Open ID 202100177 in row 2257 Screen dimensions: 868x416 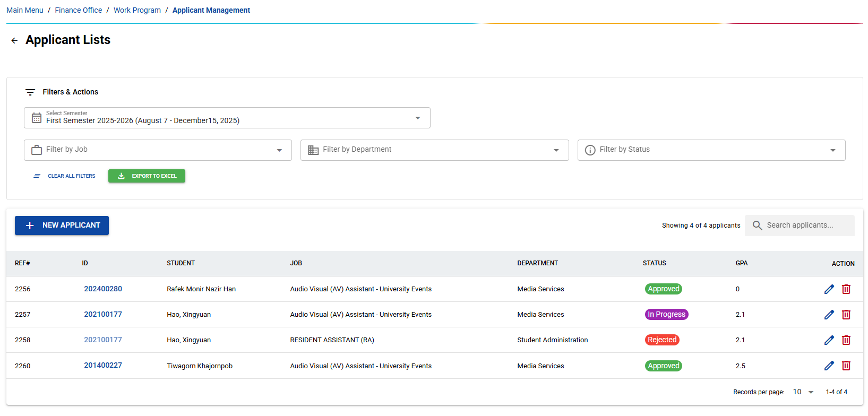[x=103, y=315]
